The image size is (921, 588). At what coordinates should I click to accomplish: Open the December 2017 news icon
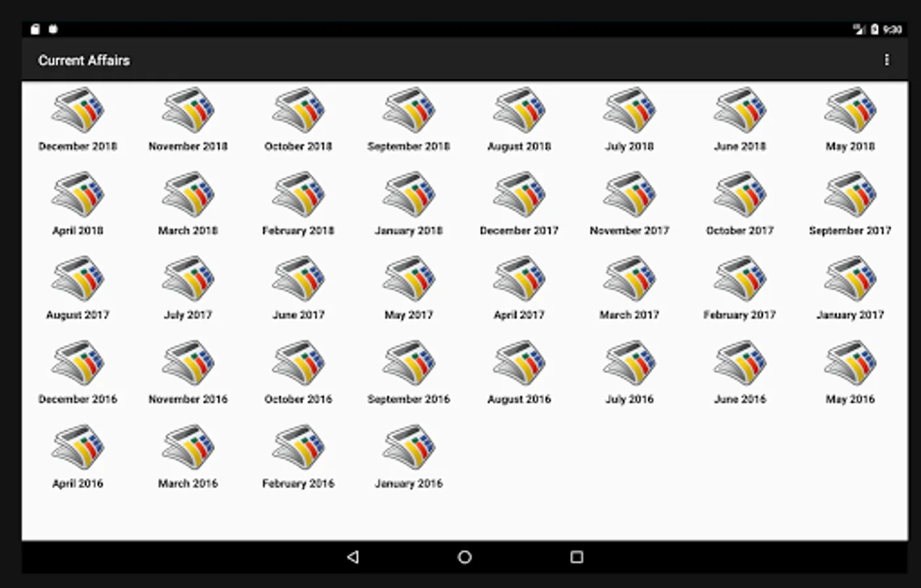click(520, 195)
